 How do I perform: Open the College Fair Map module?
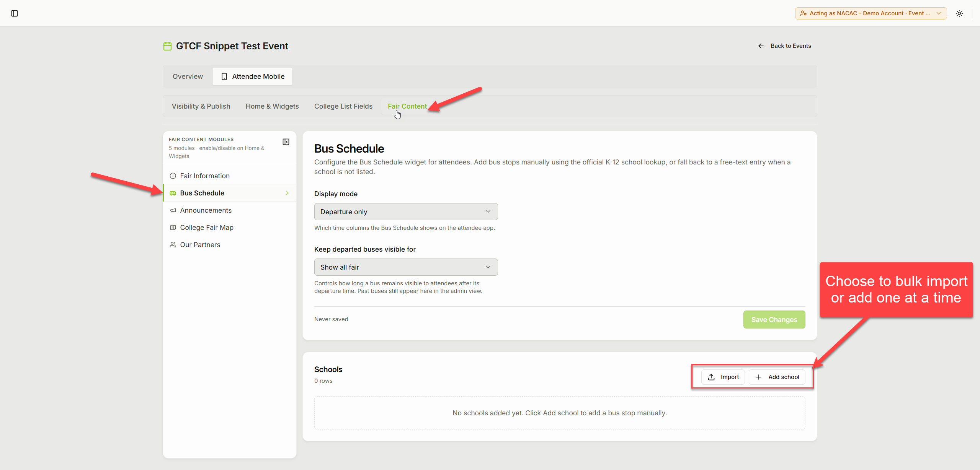[x=230, y=228]
